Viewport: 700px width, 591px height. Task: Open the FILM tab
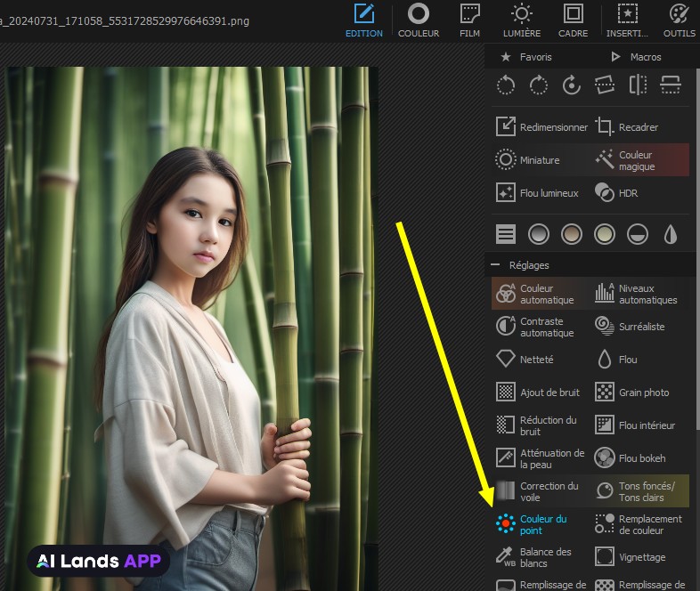pyautogui.click(x=469, y=20)
